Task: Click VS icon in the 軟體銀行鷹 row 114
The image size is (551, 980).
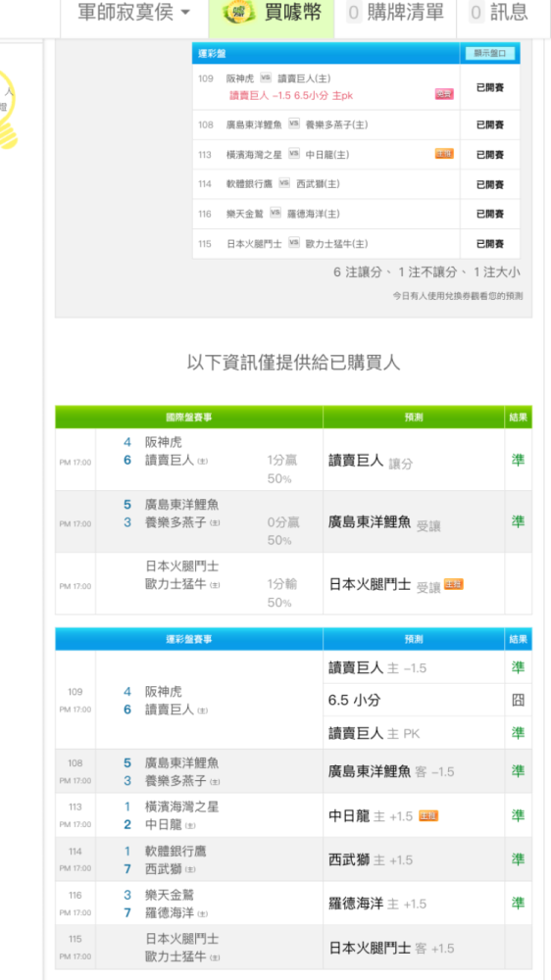Action: point(284,183)
